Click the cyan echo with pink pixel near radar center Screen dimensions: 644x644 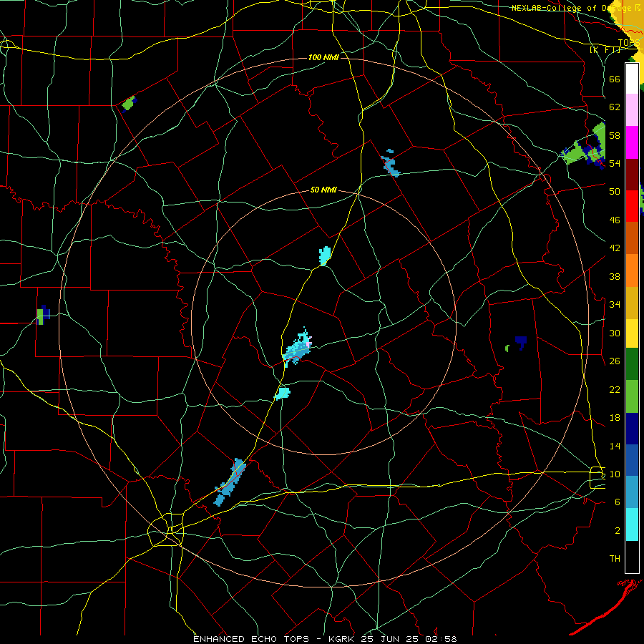click(x=297, y=348)
